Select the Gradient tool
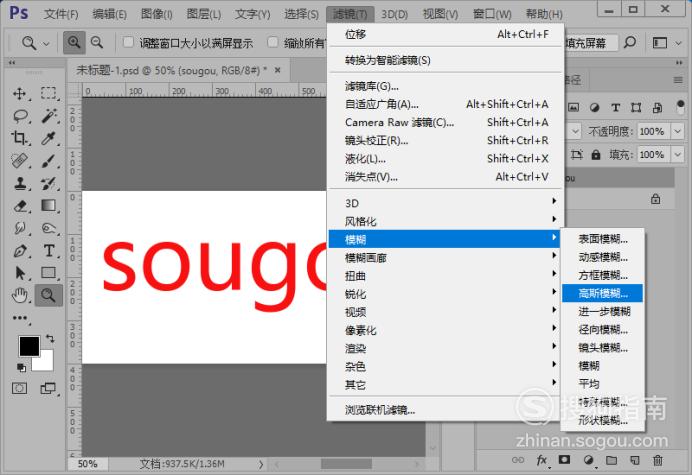Screen dimensions: 692x475 tap(49, 205)
